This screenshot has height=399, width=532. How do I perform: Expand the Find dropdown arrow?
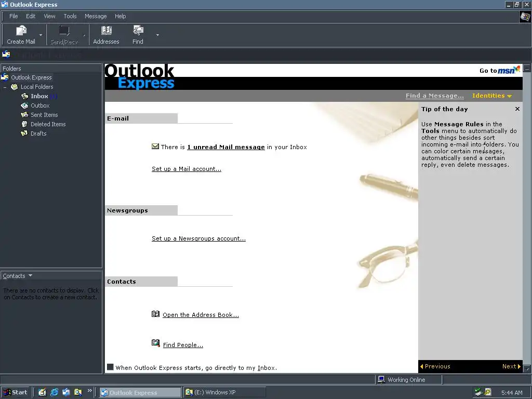click(x=157, y=35)
